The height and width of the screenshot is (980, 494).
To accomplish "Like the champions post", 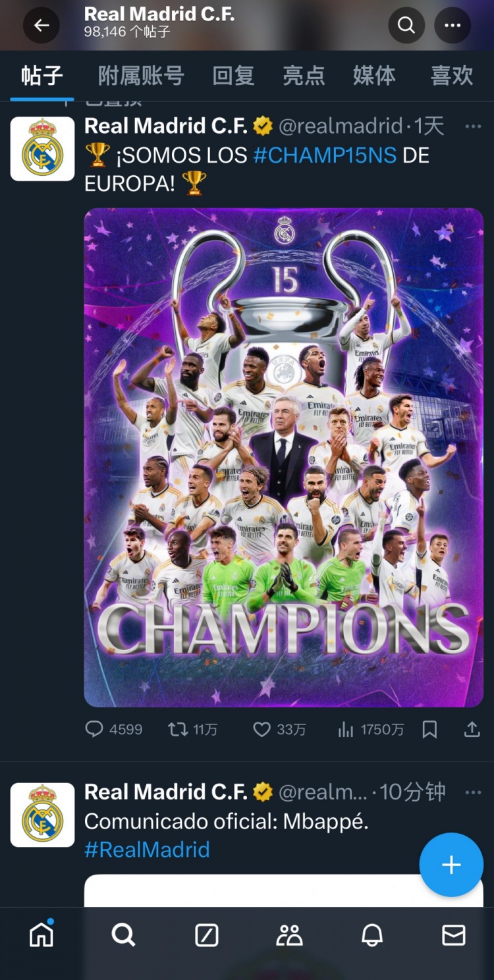I will [262, 729].
